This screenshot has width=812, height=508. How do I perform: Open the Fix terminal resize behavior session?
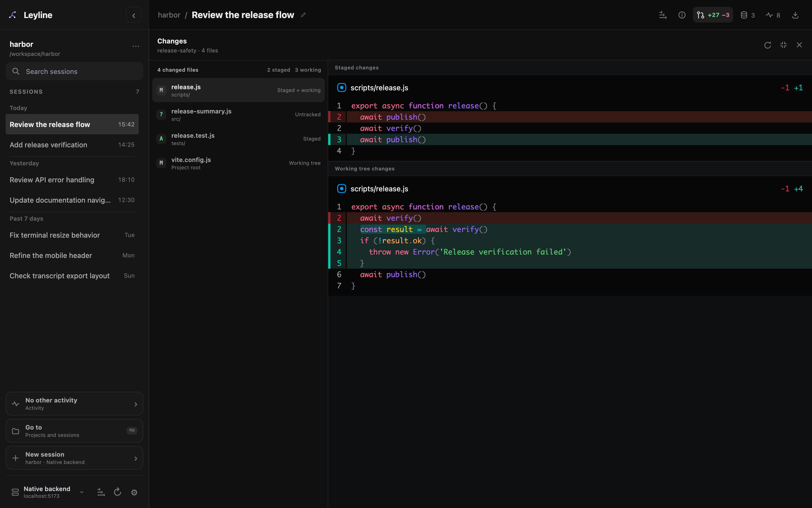[72, 235]
